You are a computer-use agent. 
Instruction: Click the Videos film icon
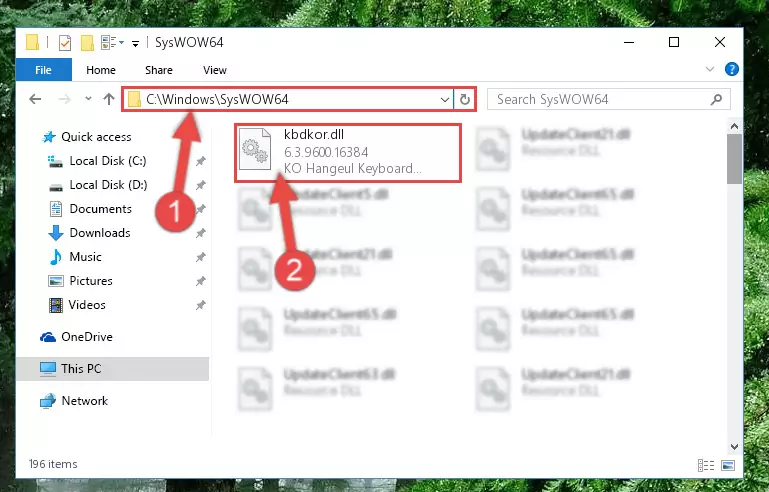point(56,305)
